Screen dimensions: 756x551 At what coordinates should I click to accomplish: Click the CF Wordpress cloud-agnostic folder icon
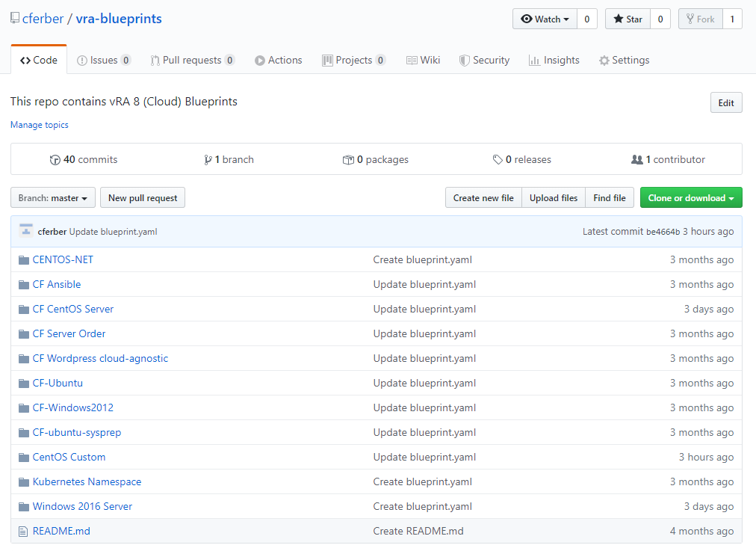pos(24,359)
